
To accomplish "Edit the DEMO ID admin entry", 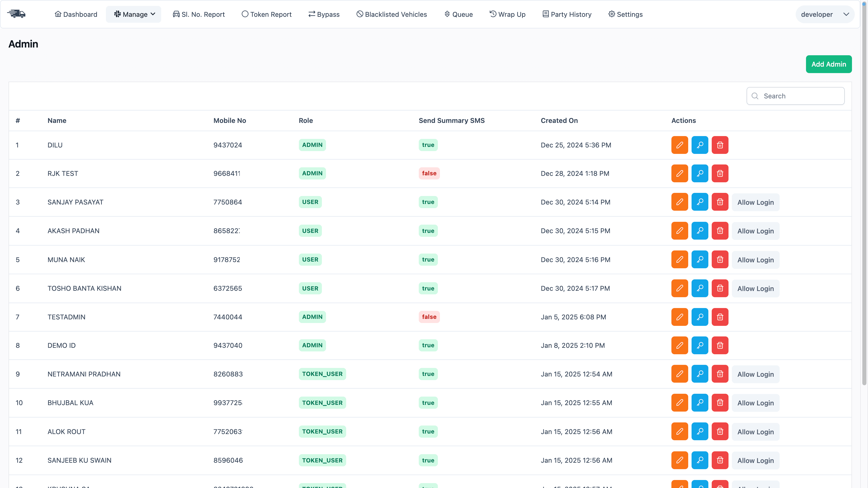I will [x=679, y=345].
